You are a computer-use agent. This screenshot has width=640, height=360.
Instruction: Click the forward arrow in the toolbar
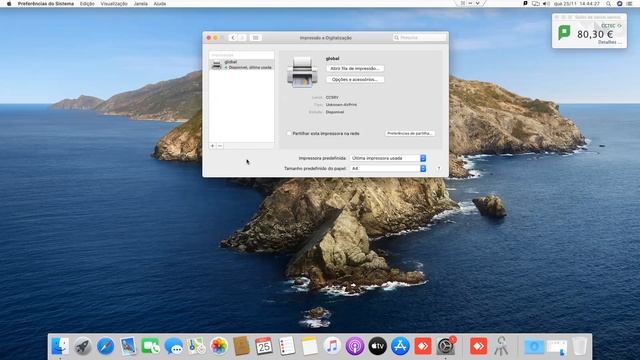pos(242,38)
